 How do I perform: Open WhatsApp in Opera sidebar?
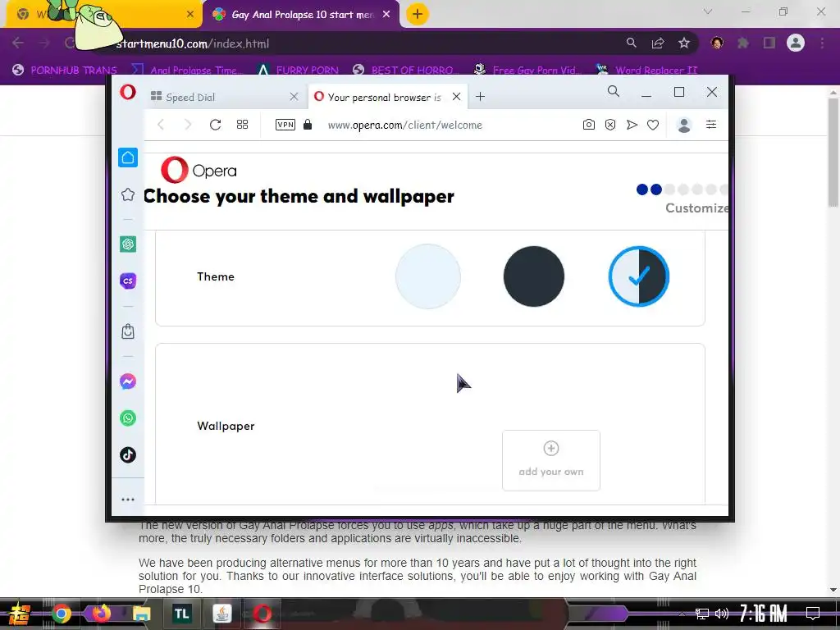(127, 418)
